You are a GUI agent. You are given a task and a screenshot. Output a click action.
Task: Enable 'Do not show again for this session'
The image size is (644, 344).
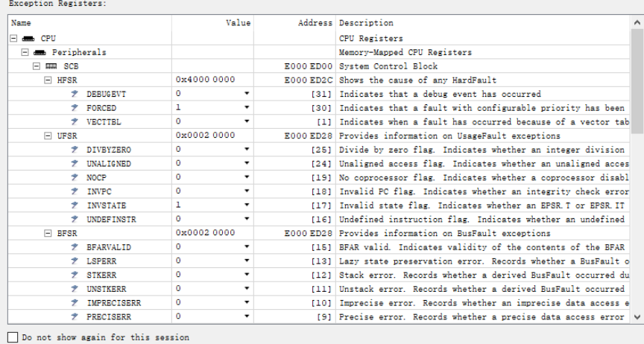click(x=13, y=337)
